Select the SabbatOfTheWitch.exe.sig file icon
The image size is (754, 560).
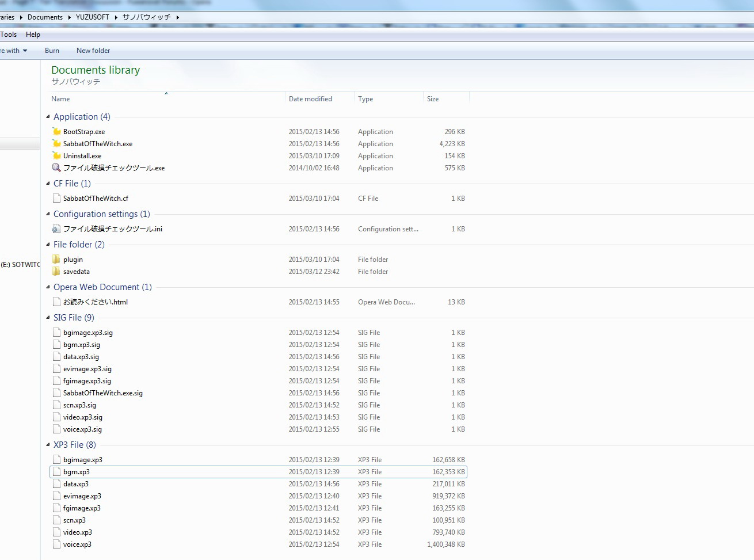click(56, 393)
